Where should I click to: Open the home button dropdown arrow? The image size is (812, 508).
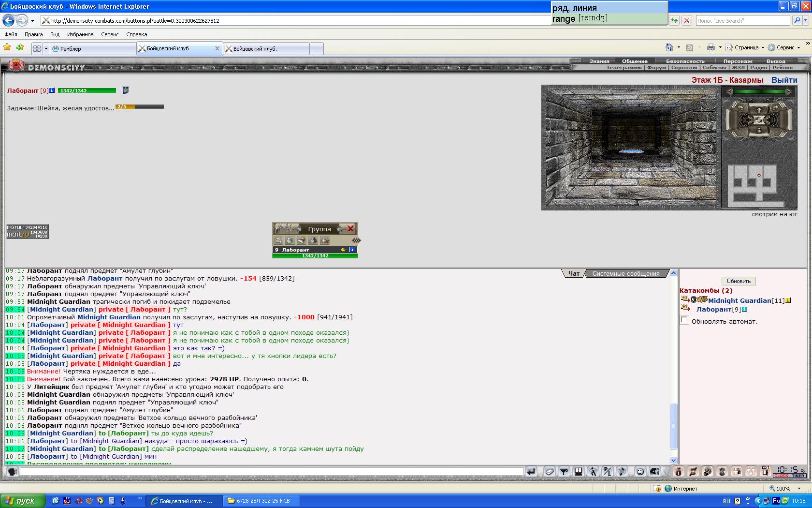(679, 47)
